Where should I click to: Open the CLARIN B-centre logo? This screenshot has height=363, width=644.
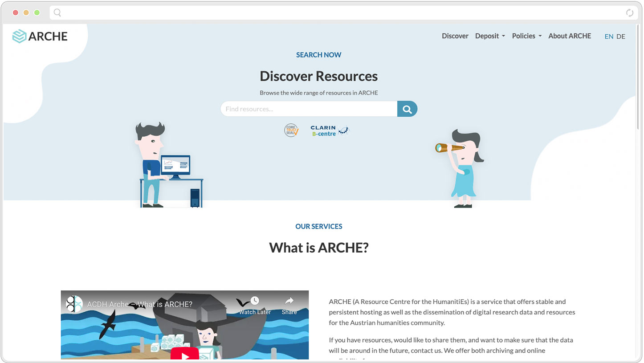point(330,131)
